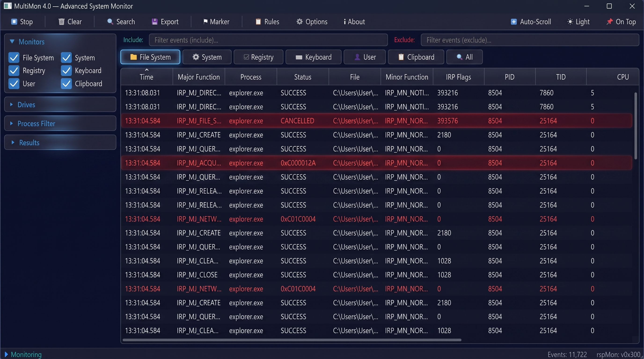Switch to the System events tab
The height and width of the screenshot is (359, 644).
pos(207,57)
